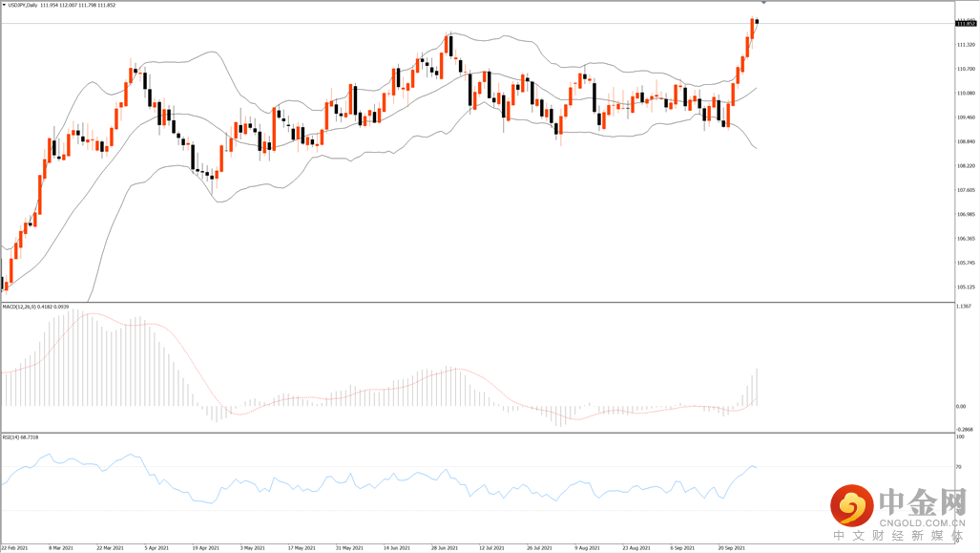This screenshot has width=980, height=553.
Task: Click MACD scale value -0.2868
Action: tap(965, 430)
